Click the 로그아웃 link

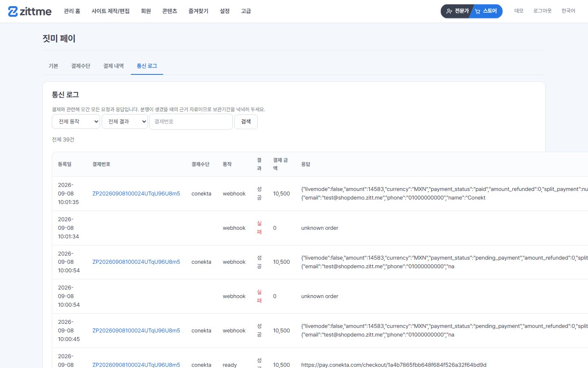[x=542, y=11]
